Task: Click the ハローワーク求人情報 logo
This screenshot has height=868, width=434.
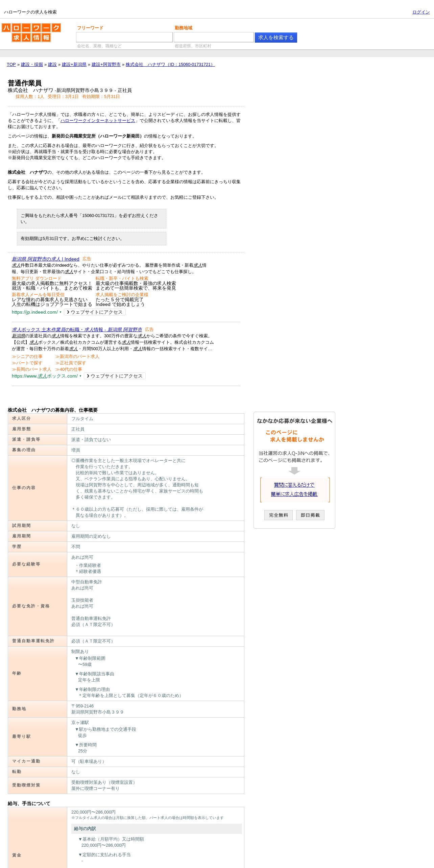Action: point(31,32)
